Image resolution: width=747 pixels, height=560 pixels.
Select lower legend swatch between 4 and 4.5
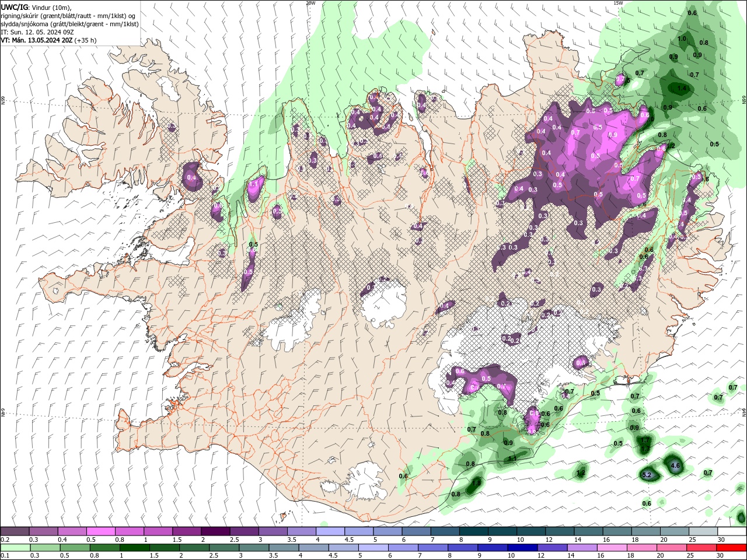(313, 548)
